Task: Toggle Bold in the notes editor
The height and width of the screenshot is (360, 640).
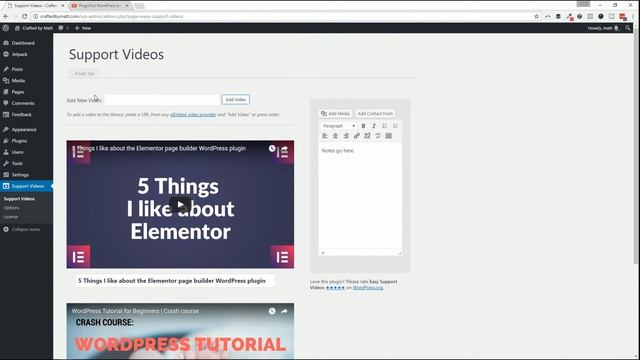Action: coord(363,126)
